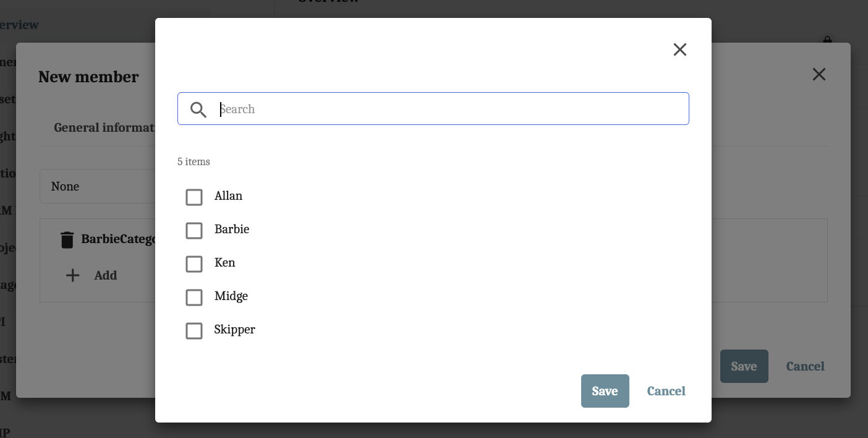Cancel the member selection

666,391
